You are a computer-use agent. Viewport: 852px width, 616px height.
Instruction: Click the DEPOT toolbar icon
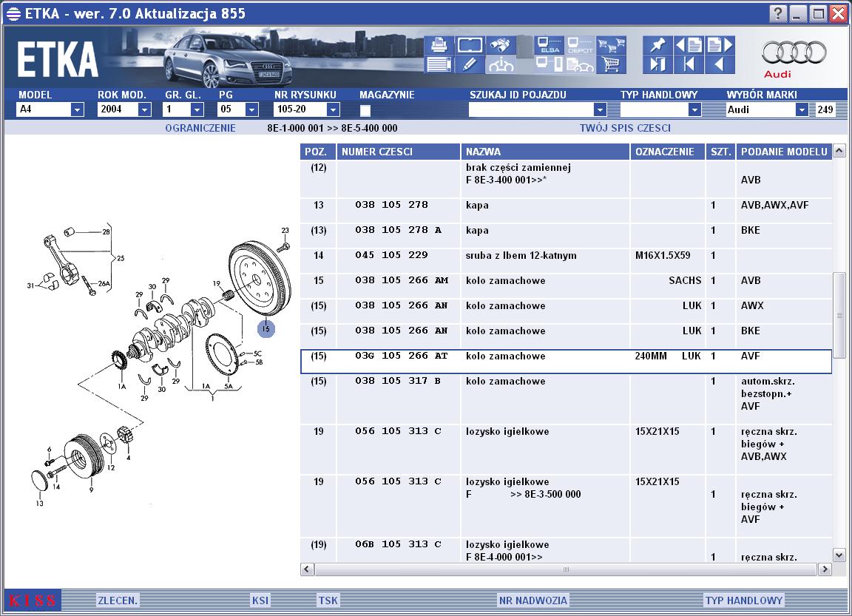pos(581,45)
